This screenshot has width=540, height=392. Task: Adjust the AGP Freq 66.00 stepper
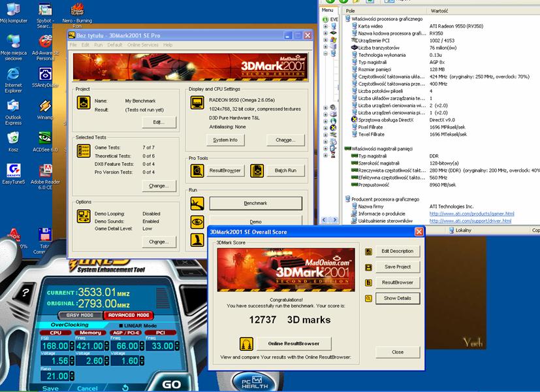coord(142,346)
